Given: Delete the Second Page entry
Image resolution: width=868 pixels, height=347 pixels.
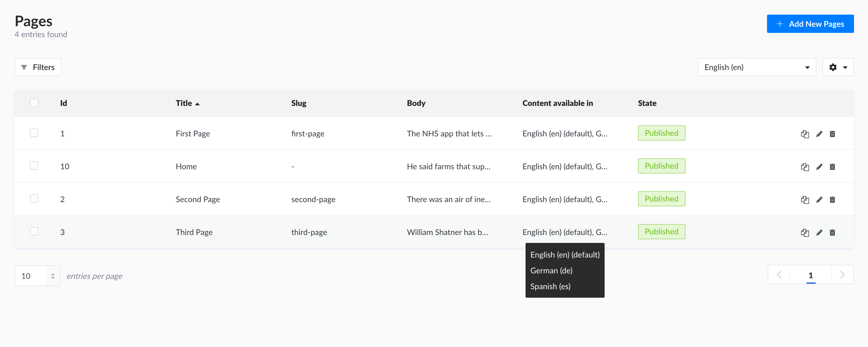Looking at the screenshot, I should [833, 200].
